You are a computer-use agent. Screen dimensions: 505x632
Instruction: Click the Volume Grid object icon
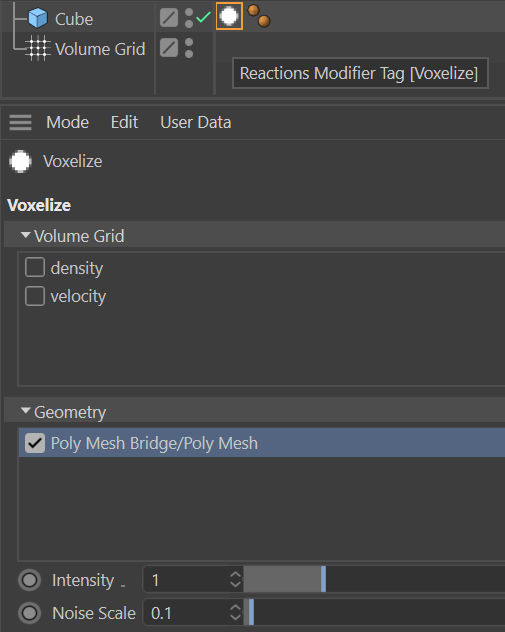pos(38,49)
